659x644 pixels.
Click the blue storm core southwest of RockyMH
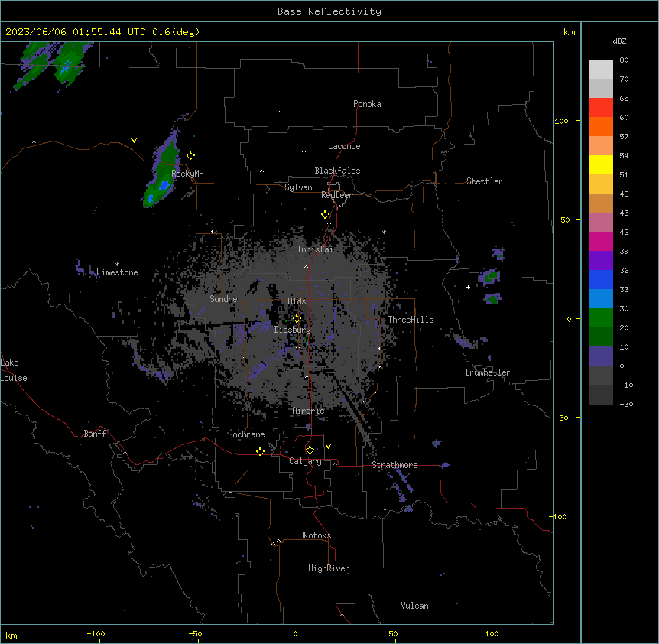tap(164, 185)
